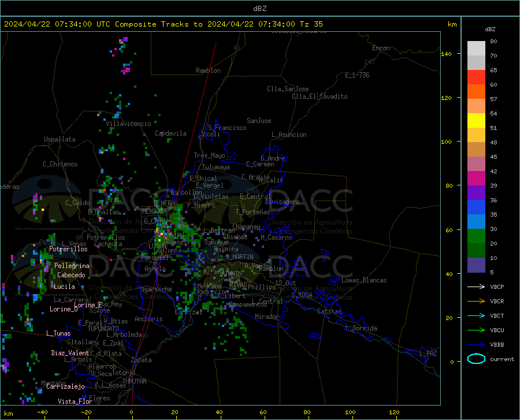The width and height of the screenshot is (520, 420).
Task: Click the L_PAZ map label
Action: click(429, 354)
